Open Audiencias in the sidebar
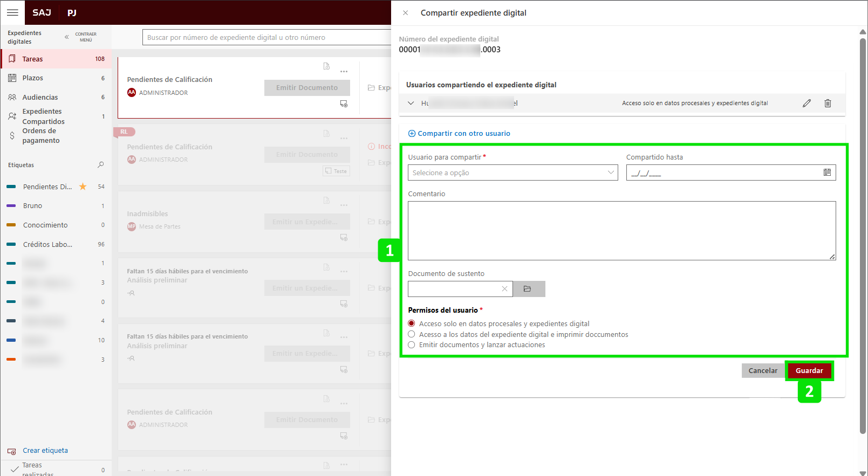The height and width of the screenshot is (476, 868). pyautogui.click(x=40, y=98)
